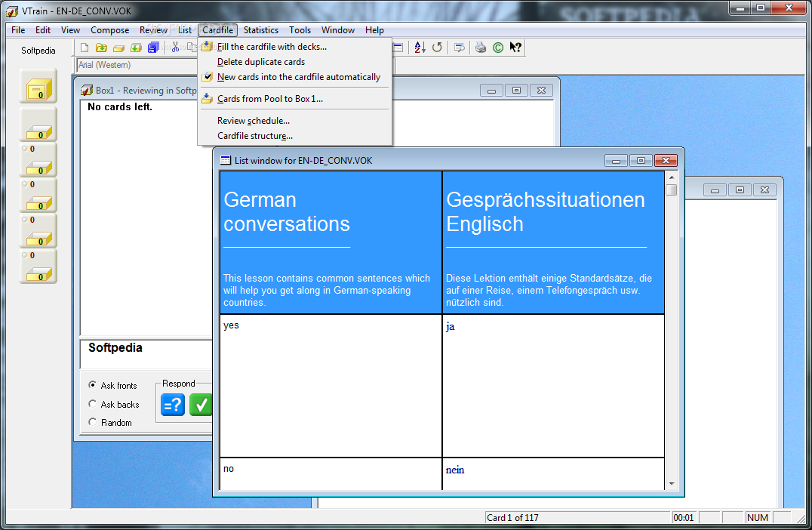
Task: Open the Help menu
Action: [374, 30]
